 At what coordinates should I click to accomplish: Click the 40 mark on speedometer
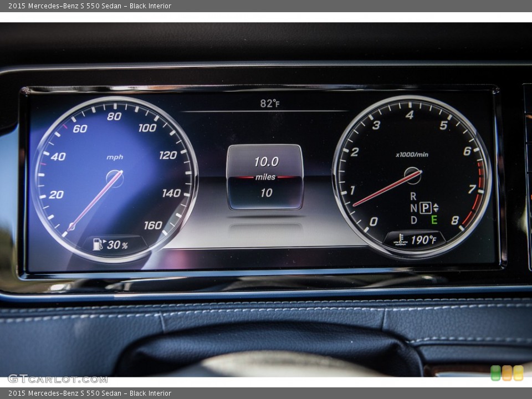[x=58, y=156]
